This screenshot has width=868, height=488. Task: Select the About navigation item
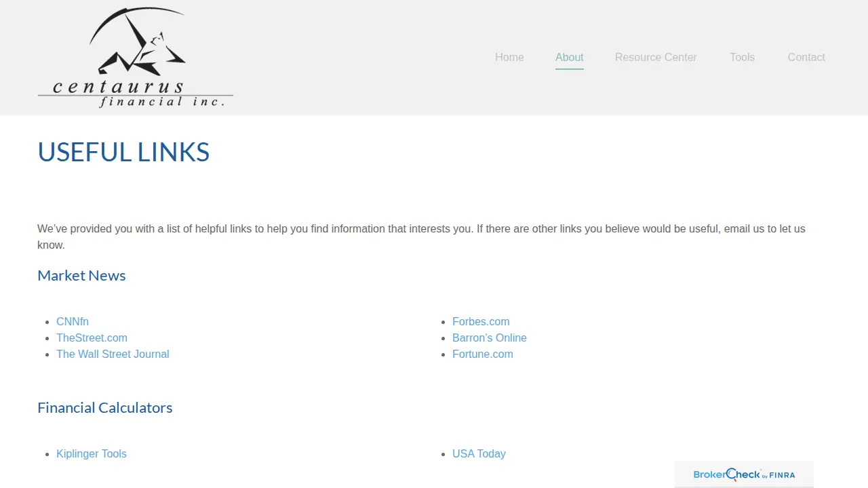(570, 58)
